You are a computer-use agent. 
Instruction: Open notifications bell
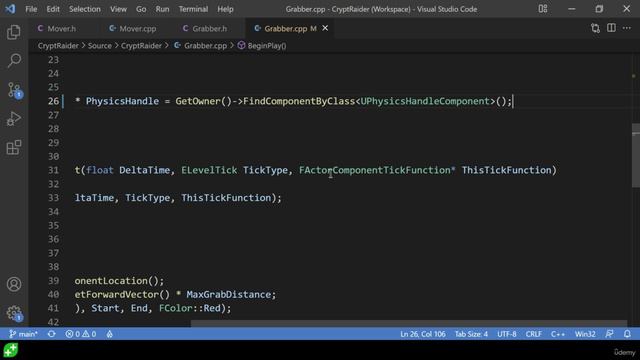tap(627, 334)
